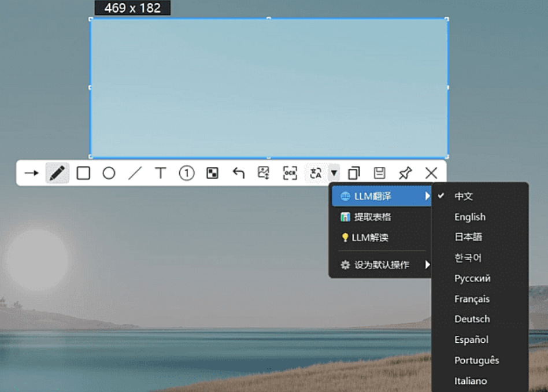Screen dimensions: 548x392
Task: Start translation on the captured region
Action: coord(315,172)
